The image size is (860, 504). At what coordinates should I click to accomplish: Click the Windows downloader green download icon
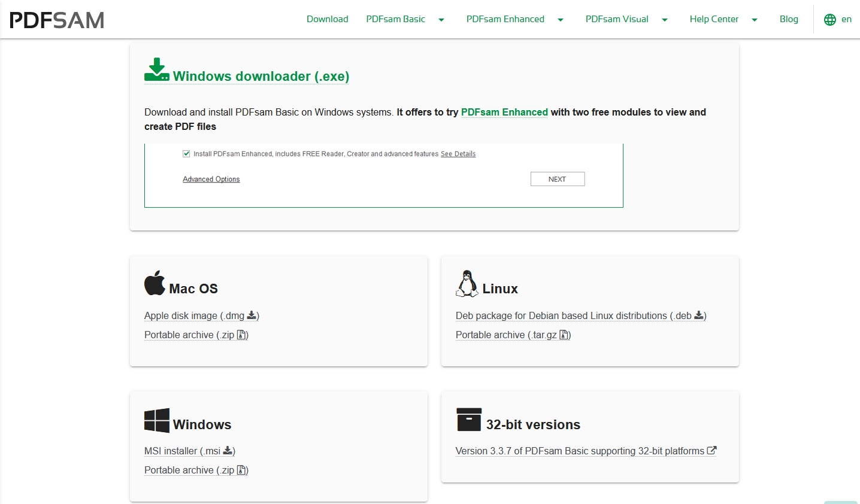[x=156, y=70]
